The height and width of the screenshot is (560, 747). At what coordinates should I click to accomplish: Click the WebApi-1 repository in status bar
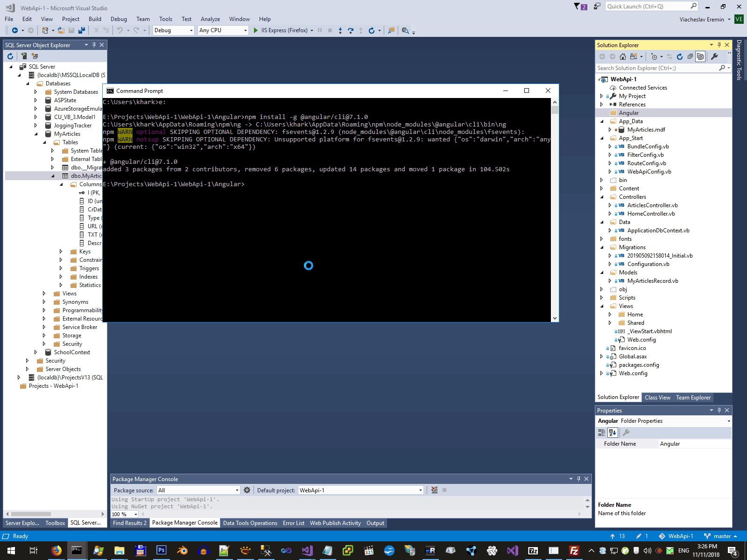click(x=676, y=536)
